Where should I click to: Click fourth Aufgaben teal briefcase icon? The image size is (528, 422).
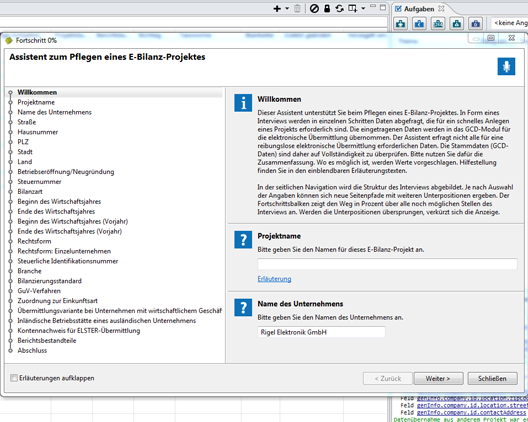pyautogui.click(x=457, y=24)
